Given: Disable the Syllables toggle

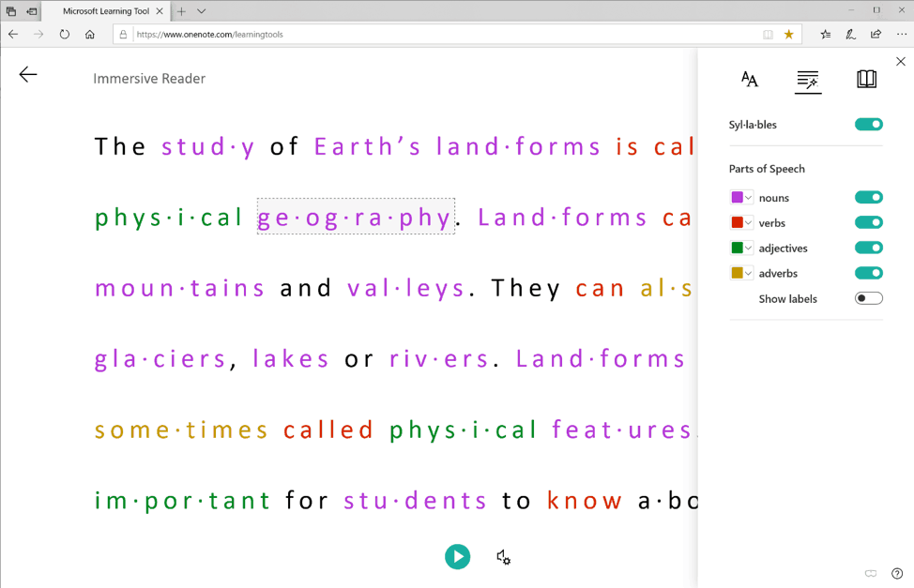Looking at the screenshot, I should (868, 125).
